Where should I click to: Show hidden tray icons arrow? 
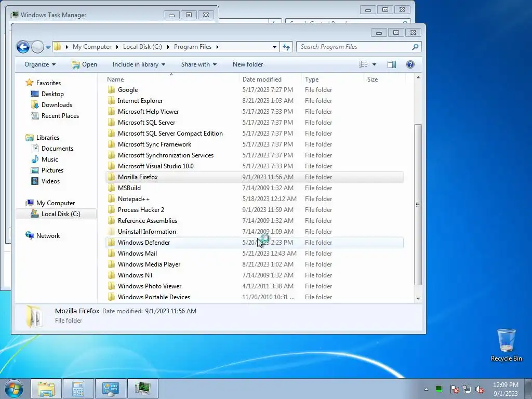[426, 389]
